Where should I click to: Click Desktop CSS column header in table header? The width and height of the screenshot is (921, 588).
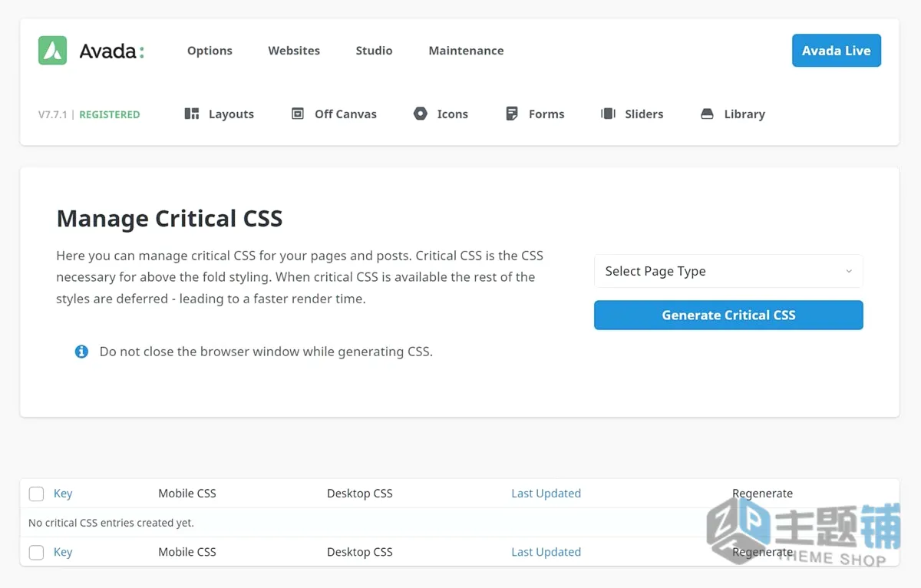click(360, 494)
